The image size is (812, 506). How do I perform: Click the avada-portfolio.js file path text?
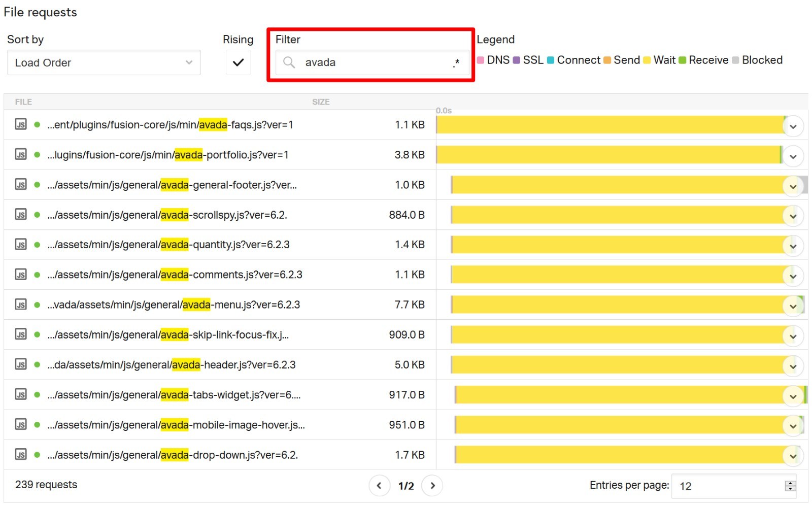coord(168,155)
